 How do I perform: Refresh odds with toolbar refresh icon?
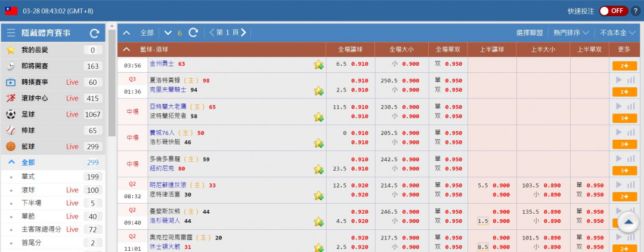193,33
